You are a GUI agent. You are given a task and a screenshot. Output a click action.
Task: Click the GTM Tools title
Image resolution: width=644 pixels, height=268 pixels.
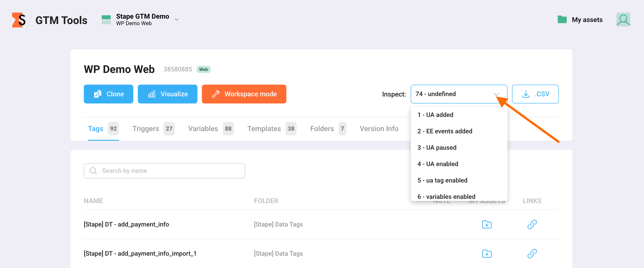tap(61, 20)
